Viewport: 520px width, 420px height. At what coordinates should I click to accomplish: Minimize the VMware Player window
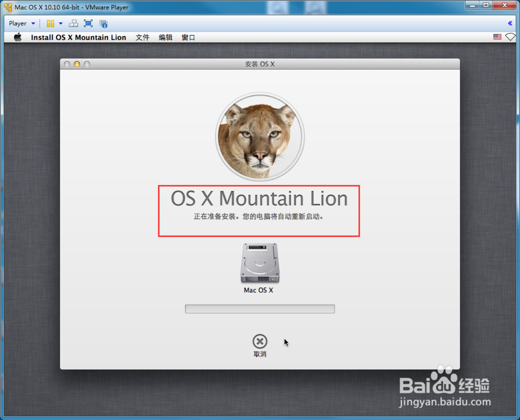click(x=473, y=5)
